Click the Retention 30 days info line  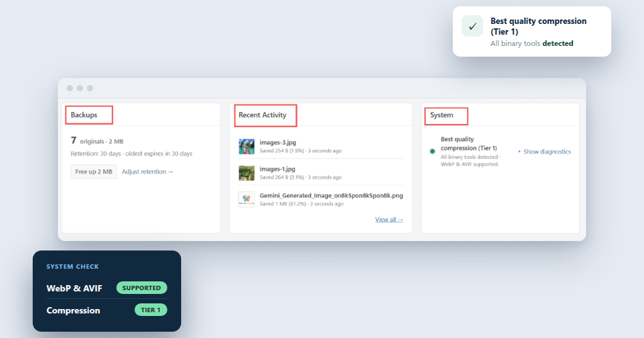coord(131,154)
